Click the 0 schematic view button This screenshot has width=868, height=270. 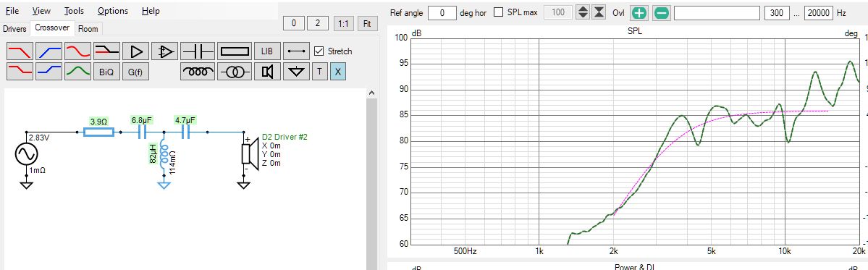[294, 24]
